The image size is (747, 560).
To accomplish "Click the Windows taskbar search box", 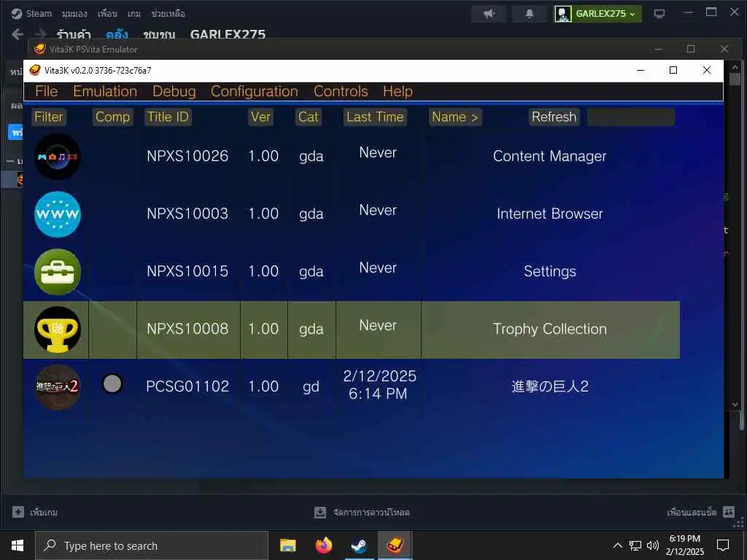I will click(152, 545).
